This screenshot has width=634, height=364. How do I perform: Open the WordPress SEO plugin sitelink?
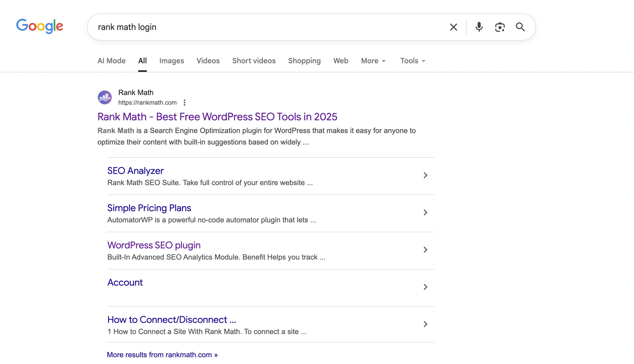click(x=154, y=245)
